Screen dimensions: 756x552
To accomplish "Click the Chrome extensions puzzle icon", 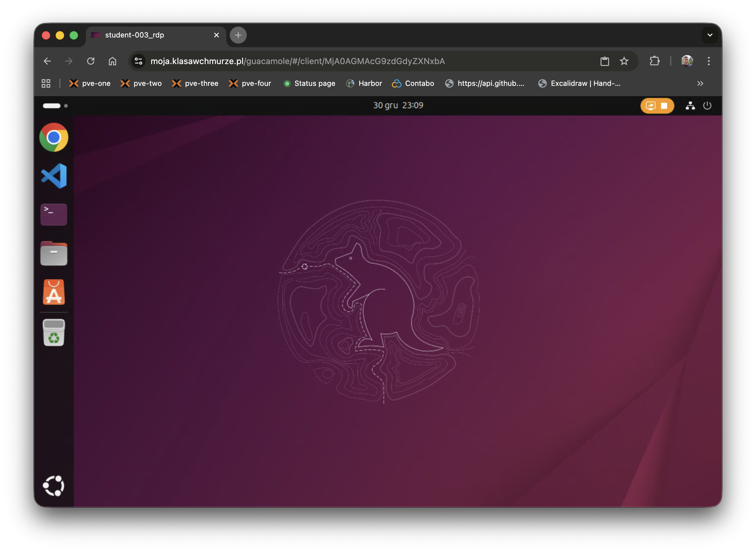I will coord(654,61).
